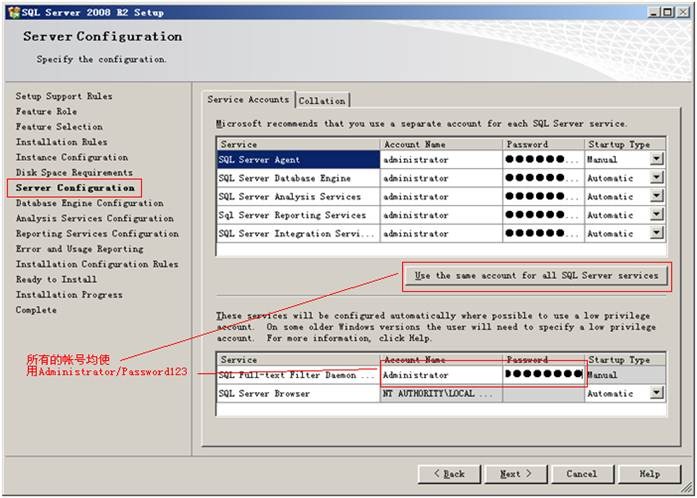Click Server Configuration in the step list

tap(75, 188)
